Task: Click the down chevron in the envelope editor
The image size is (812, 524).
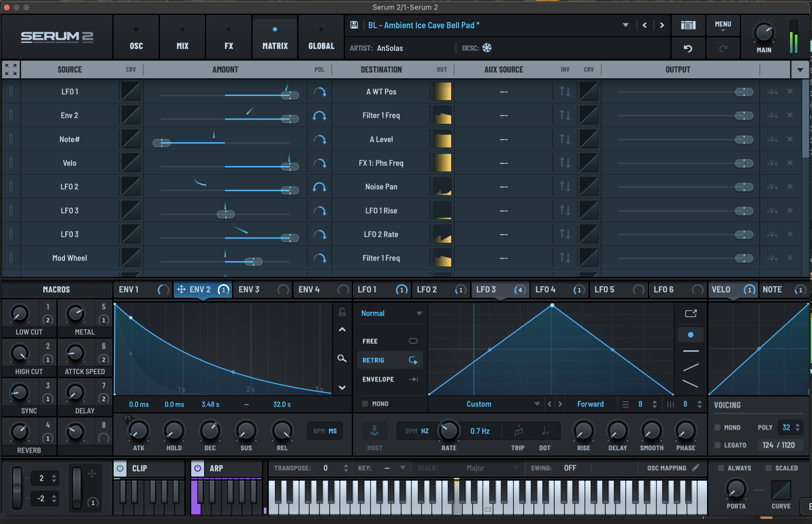Action: 342,387
